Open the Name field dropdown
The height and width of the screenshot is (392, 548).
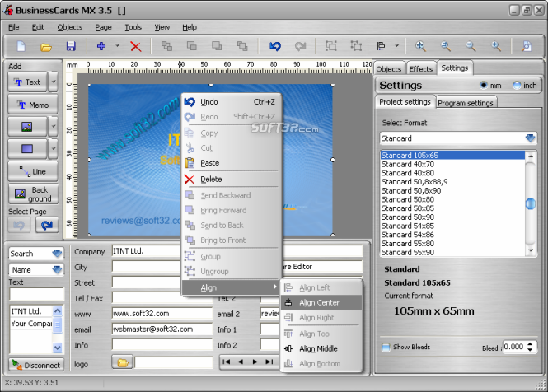(57, 270)
